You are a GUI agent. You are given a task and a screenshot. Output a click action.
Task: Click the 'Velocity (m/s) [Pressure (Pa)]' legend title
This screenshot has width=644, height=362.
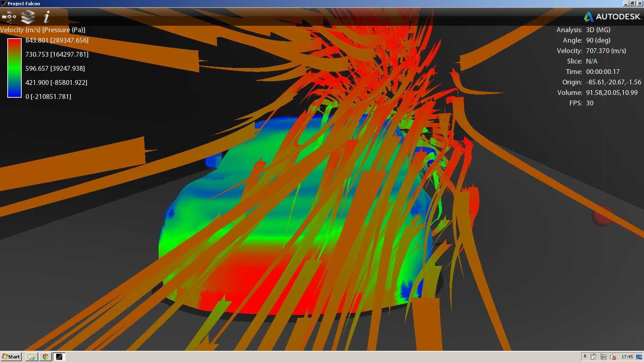tap(43, 30)
